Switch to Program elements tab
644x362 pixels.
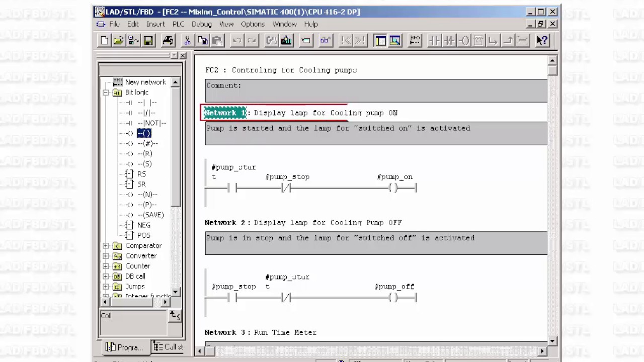click(x=124, y=347)
